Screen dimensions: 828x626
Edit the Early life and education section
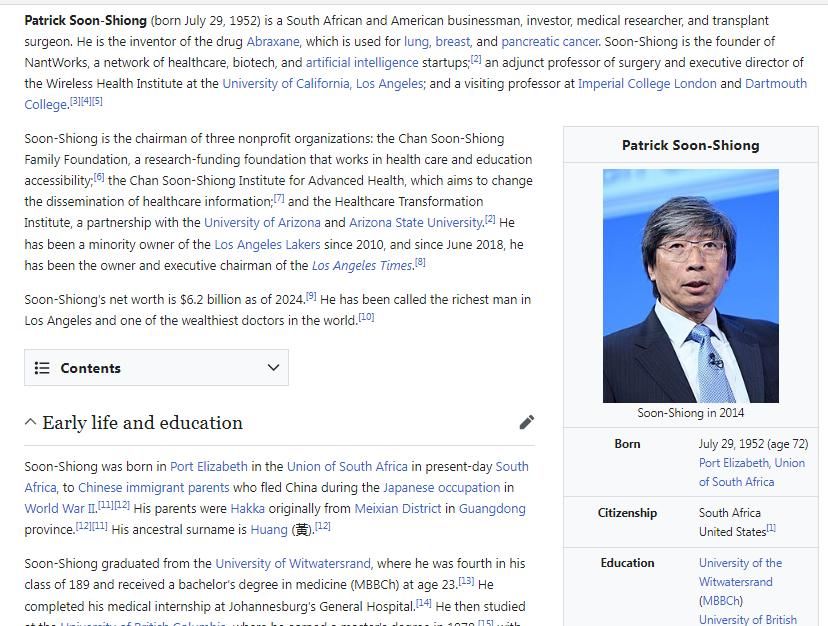tap(526, 422)
